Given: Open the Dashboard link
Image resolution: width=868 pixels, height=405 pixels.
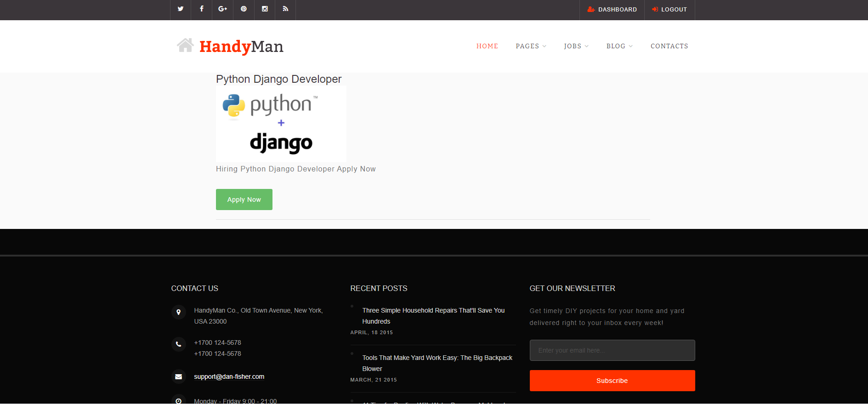Looking at the screenshot, I should click(612, 10).
